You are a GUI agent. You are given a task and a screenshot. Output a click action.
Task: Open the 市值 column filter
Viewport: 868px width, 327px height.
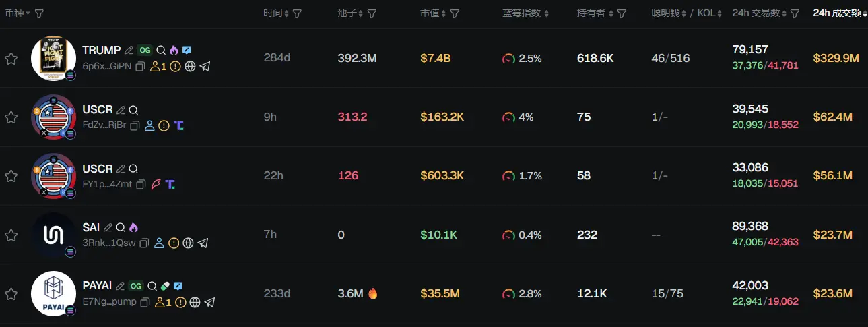coord(455,13)
